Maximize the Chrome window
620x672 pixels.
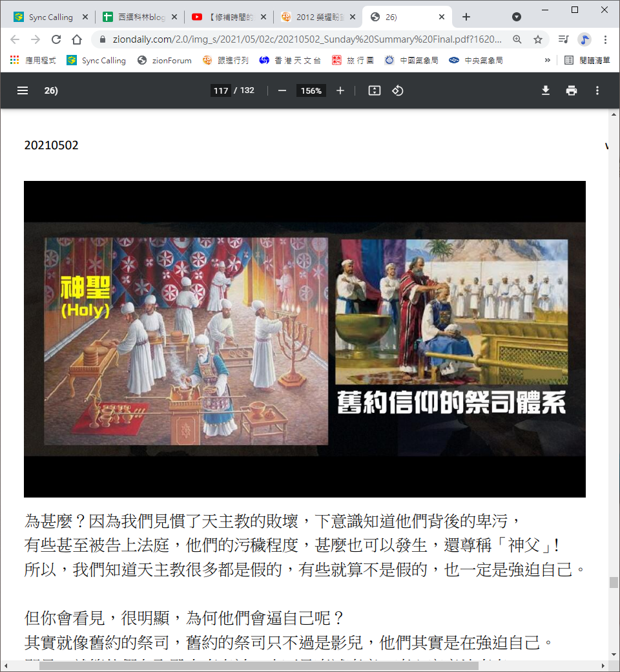pyautogui.click(x=575, y=10)
